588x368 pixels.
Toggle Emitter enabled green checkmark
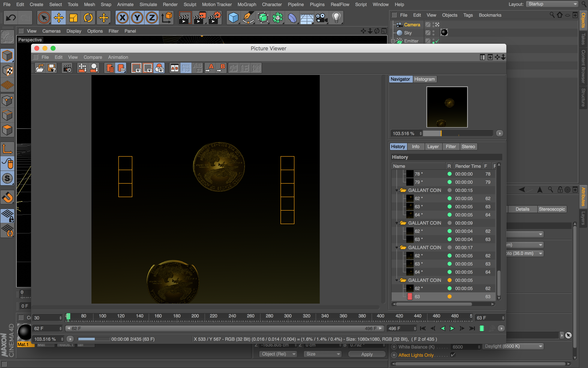(x=437, y=41)
